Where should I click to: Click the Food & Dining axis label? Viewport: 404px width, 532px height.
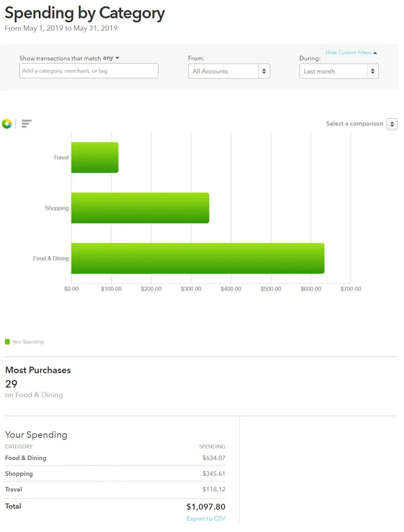[51, 258]
